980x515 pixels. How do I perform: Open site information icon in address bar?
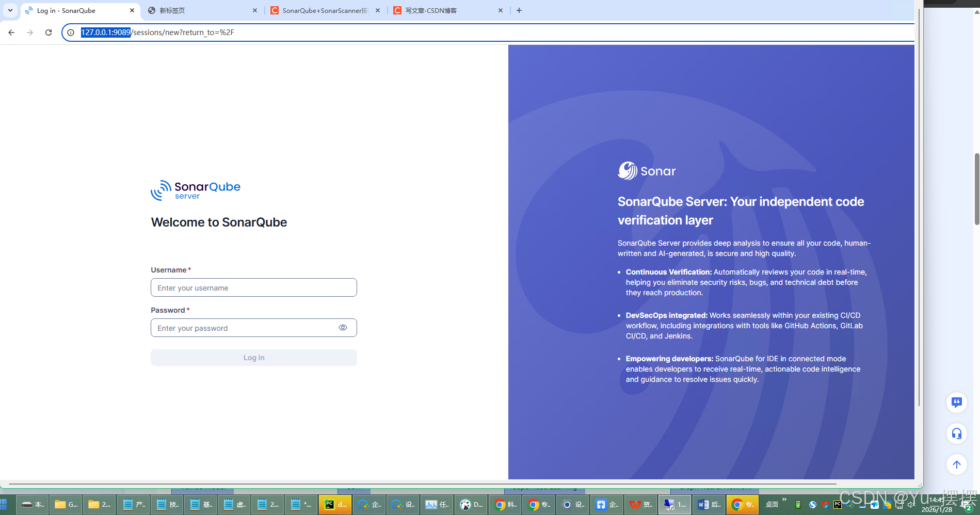click(71, 32)
